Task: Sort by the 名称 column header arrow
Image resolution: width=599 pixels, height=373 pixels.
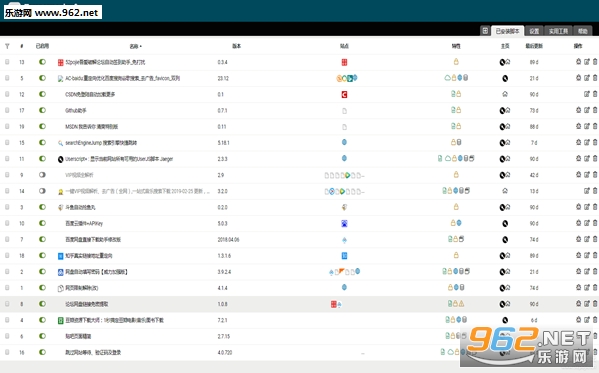Action: click(136, 46)
